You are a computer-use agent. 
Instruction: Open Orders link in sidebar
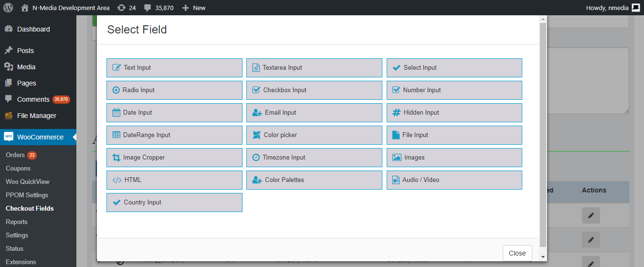(x=15, y=155)
